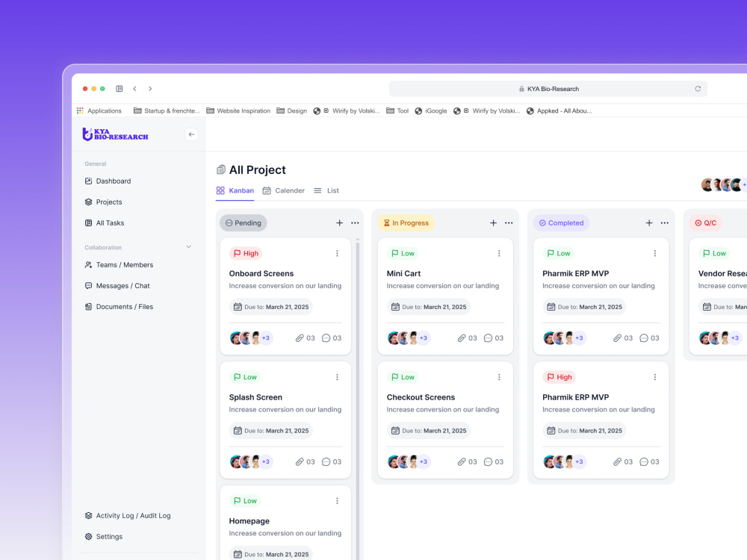Open Messages / Chat
Image resolution: width=747 pixels, height=560 pixels.
pos(117,286)
